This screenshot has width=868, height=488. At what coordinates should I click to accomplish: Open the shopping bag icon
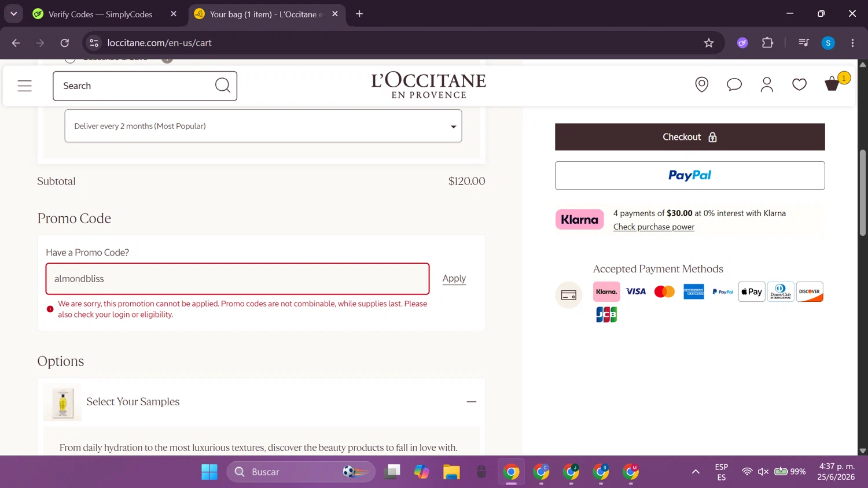(832, 84)
